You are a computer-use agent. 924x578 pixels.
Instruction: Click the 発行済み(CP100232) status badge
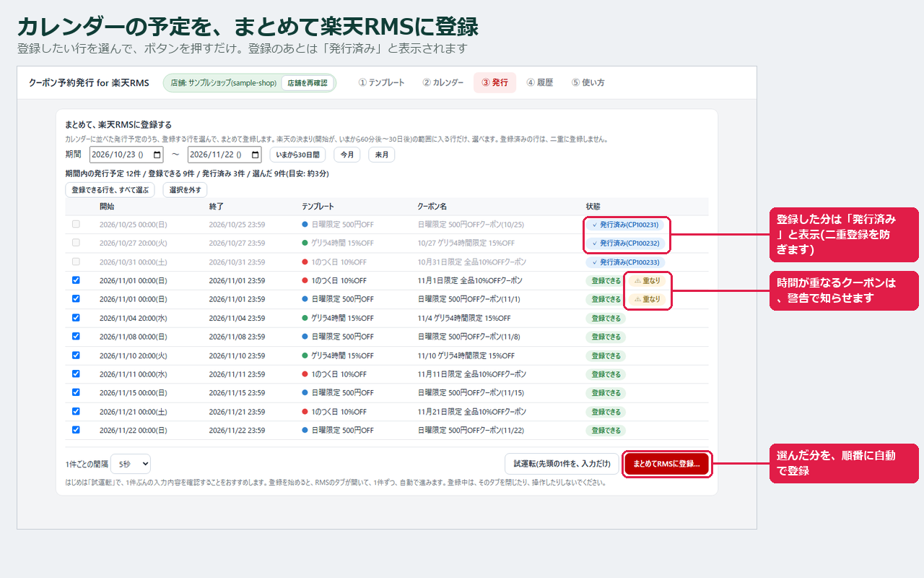625,243
